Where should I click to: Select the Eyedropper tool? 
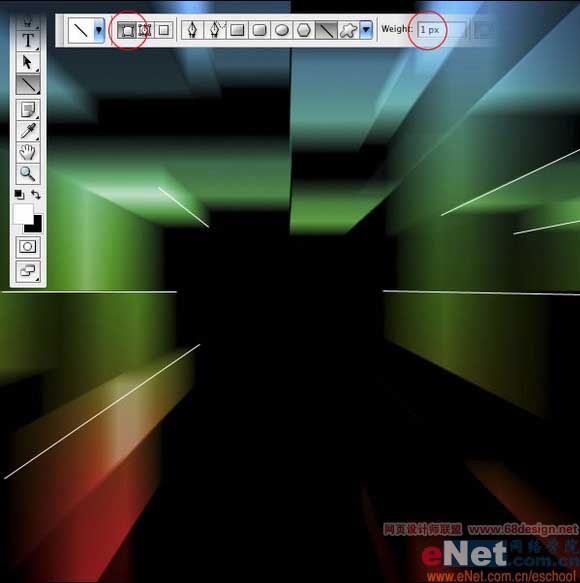click(x=28, y=131)
